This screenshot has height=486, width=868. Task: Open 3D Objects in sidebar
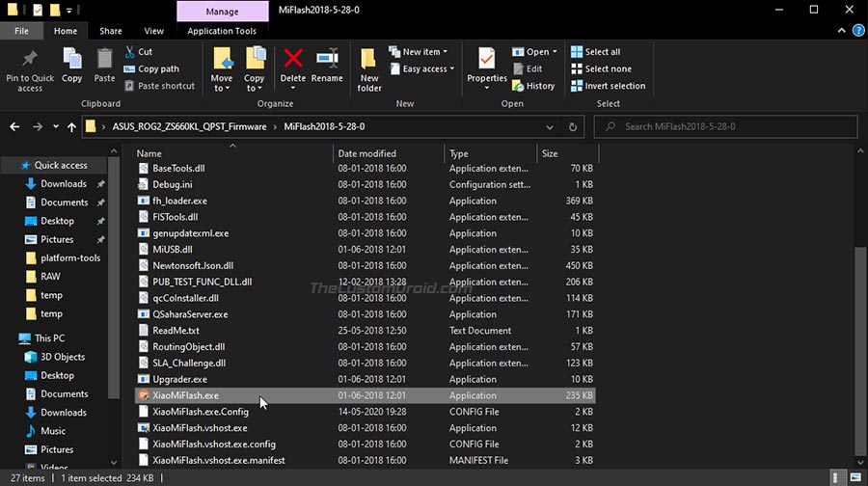55,357
